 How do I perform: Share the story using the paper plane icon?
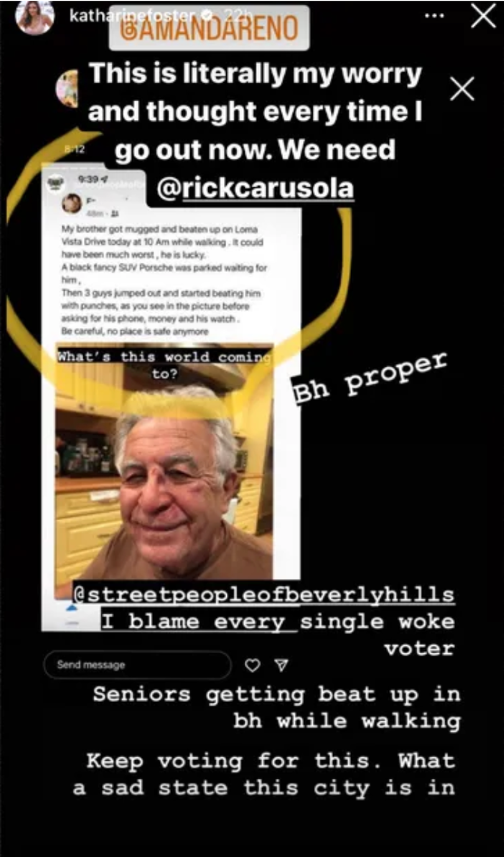click(281, 665)
